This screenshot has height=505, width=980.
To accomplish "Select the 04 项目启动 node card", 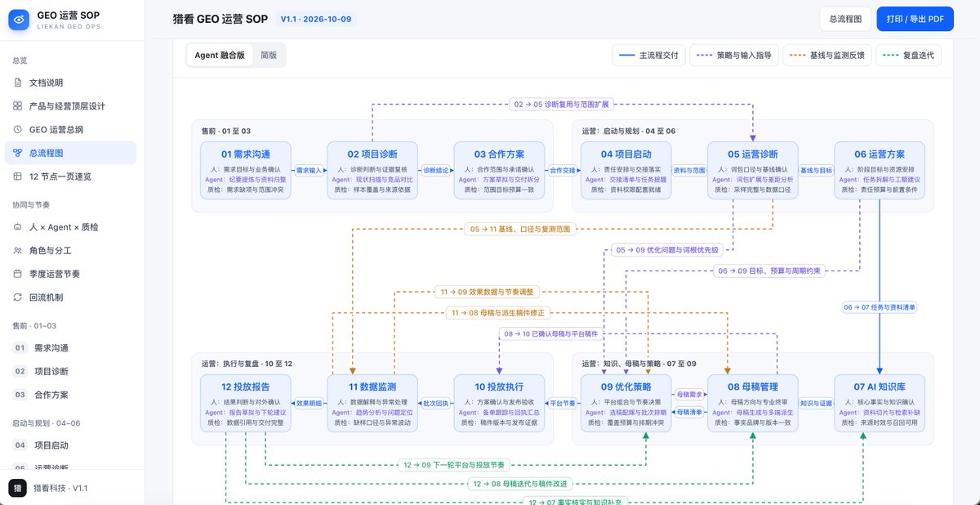I will click(x=626, y=170).
